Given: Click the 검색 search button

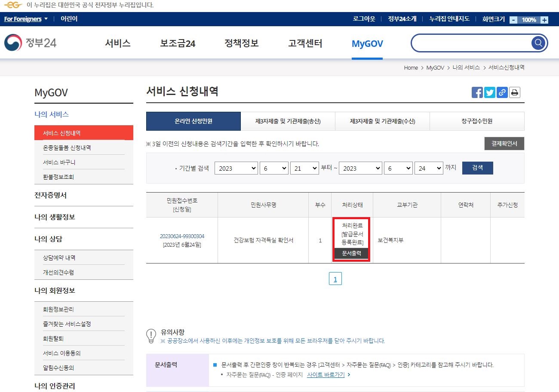Looking at the screenshot, I should (x=477, y=168).
